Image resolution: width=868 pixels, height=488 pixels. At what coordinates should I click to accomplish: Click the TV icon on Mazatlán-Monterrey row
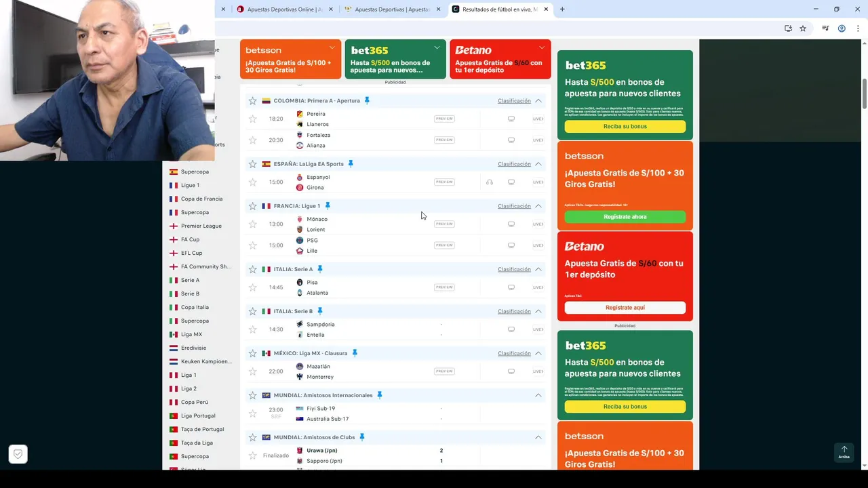point(511,371)
